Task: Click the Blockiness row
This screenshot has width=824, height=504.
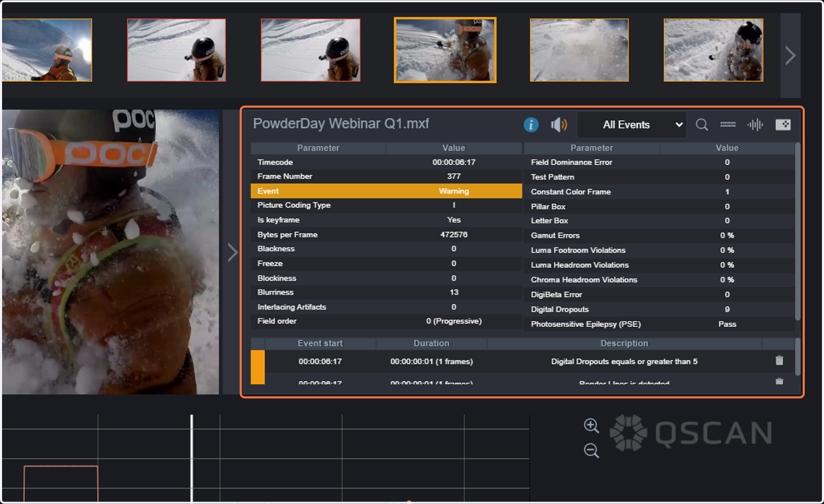Action: pos(387,278)
